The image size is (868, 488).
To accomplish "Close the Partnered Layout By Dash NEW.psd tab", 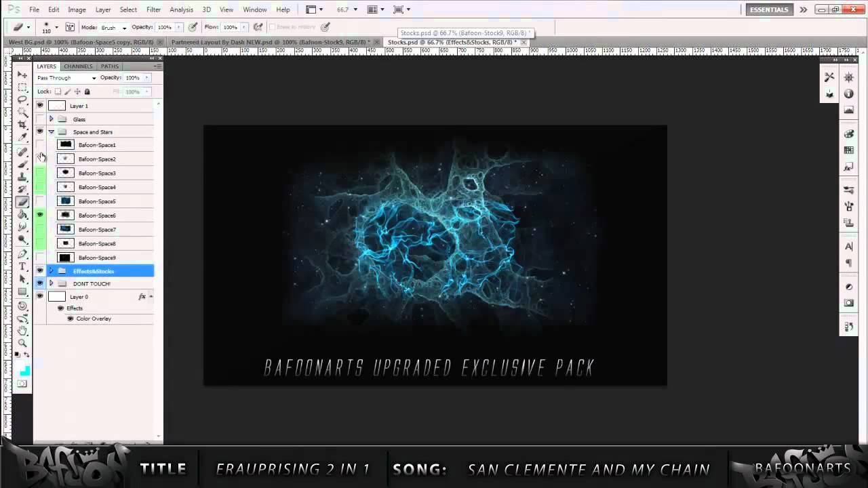I will (376, 42).
